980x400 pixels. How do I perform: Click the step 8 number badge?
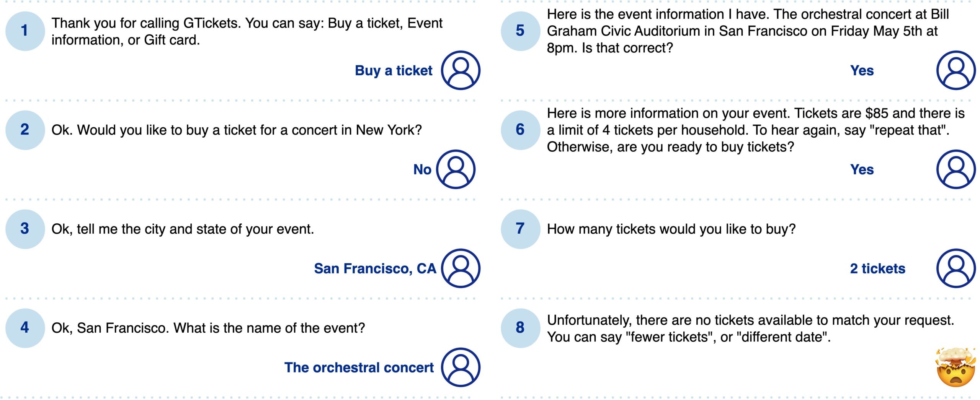pyautogui.click(x=520, y=328)
